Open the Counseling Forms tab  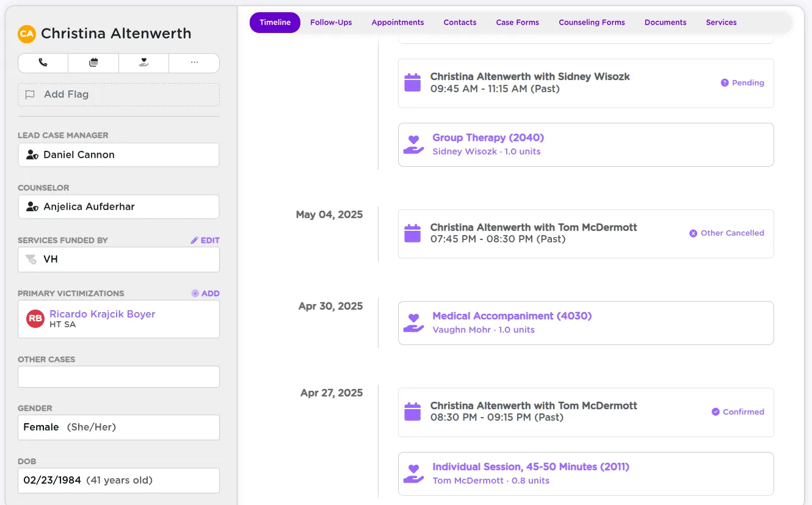tap(592, 22)
